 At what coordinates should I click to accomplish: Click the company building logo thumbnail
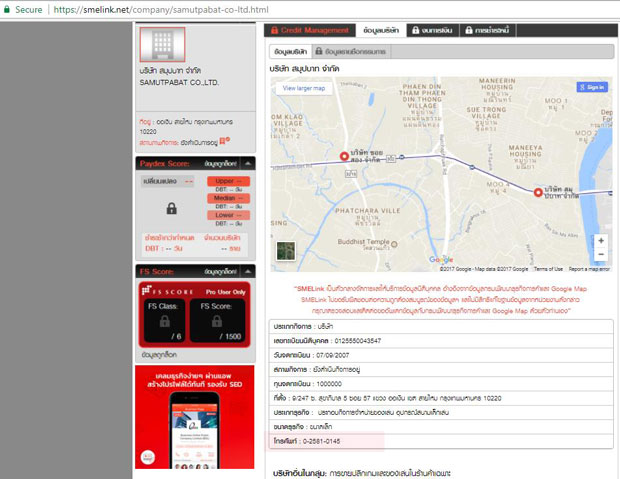(160, 48)
